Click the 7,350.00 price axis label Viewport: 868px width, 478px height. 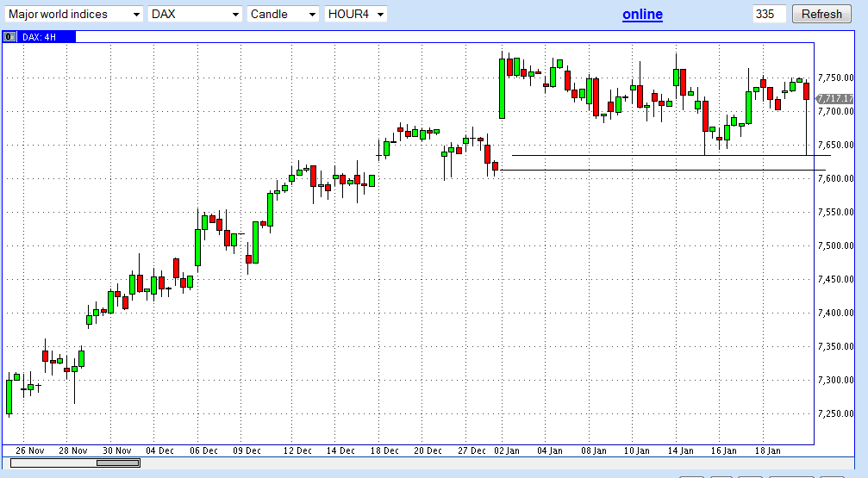(x=835, y=346)
